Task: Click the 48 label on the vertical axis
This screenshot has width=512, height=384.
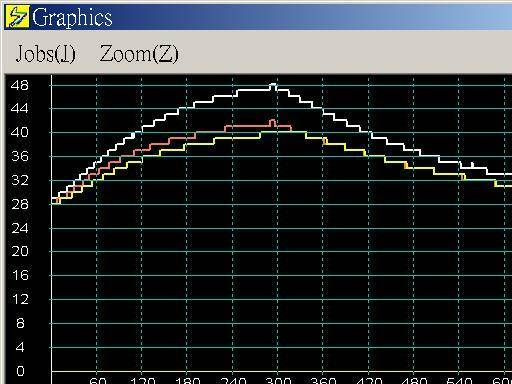Action: click(20, 85)
